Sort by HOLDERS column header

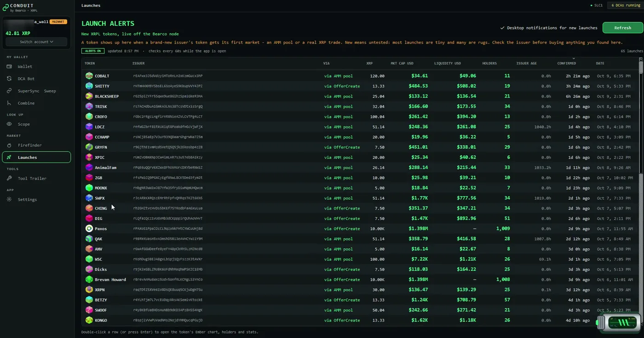coord(489,63)
